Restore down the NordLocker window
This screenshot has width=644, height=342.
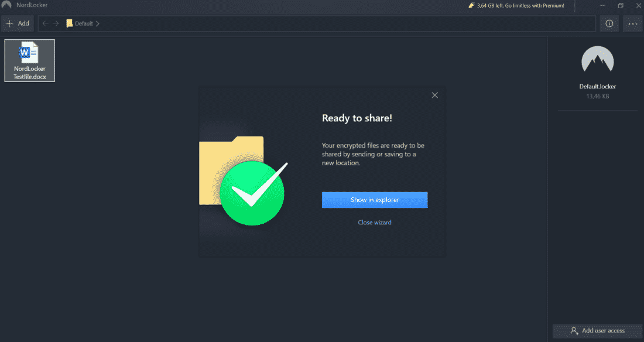pos(621,5)
